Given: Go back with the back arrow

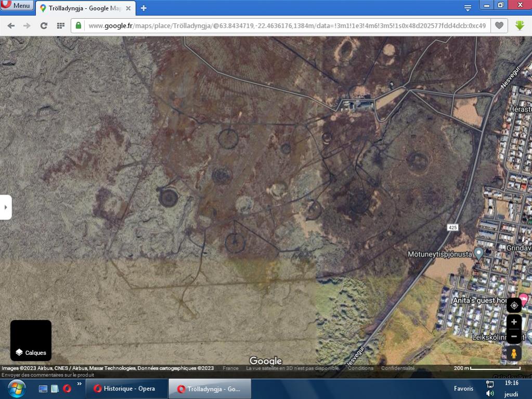Looking at the screenshot, I should coord(11,25).
